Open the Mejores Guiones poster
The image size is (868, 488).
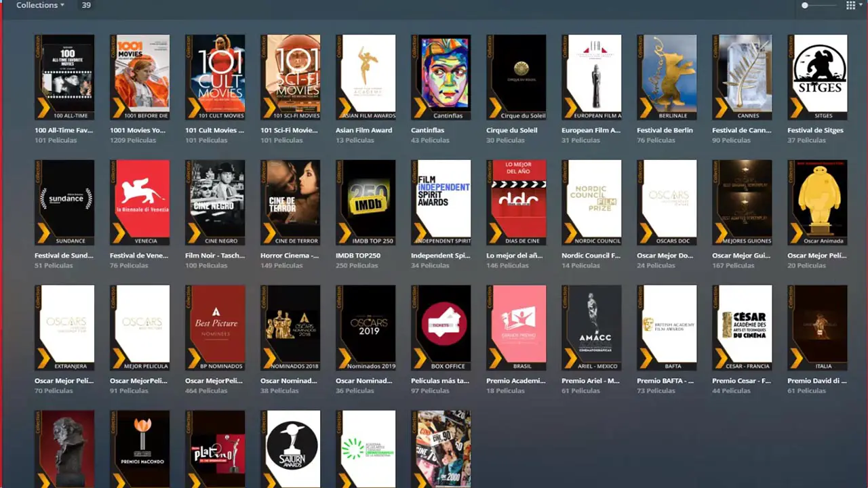[x=742, y=203]
